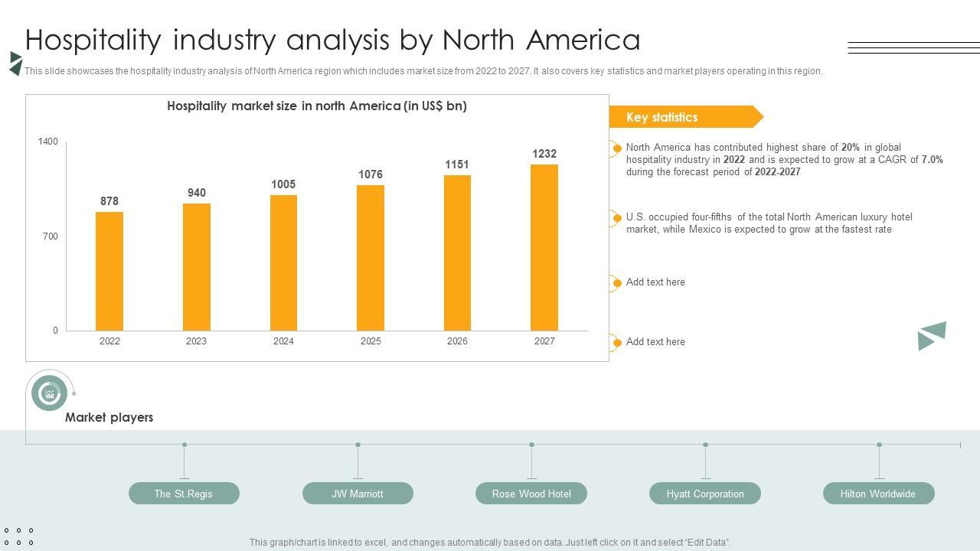Select the 2022 bar labeled 878

click(109, 271)
